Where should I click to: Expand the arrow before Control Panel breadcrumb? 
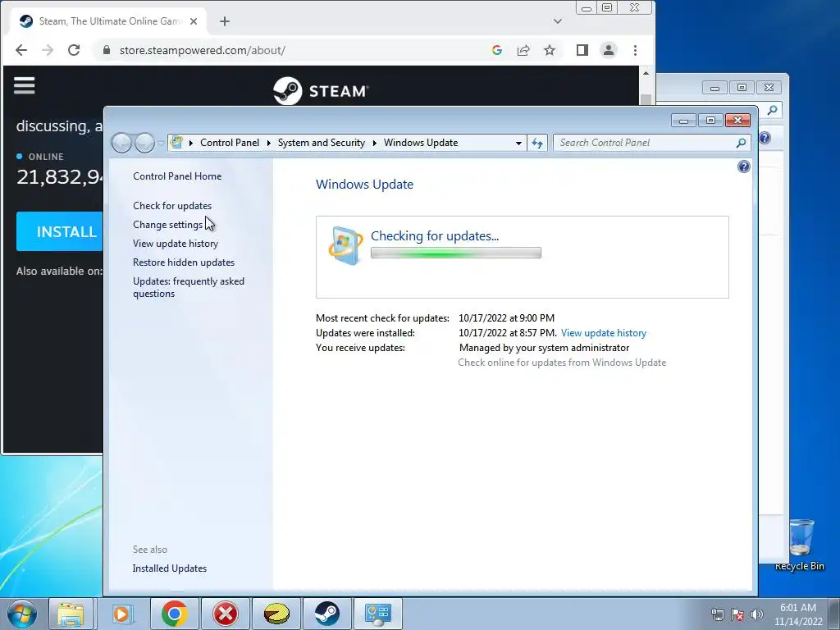(x=190, y=143)
